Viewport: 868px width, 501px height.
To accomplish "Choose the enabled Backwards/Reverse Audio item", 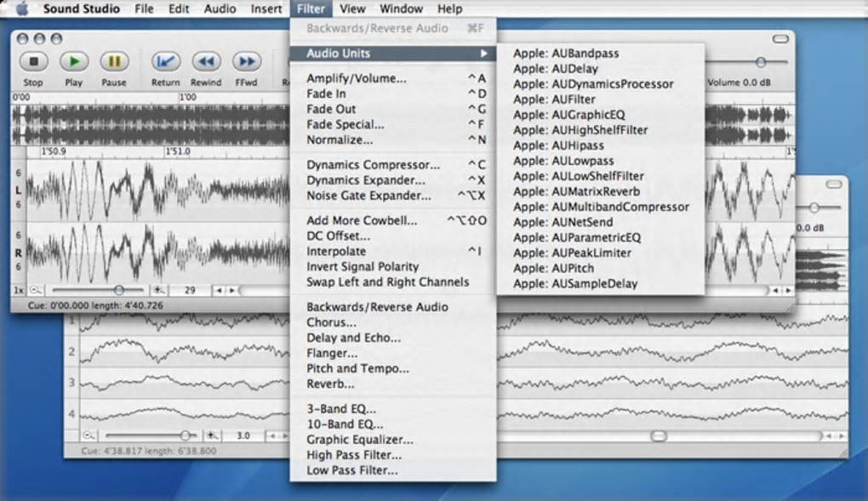I will tap(393, 307).
